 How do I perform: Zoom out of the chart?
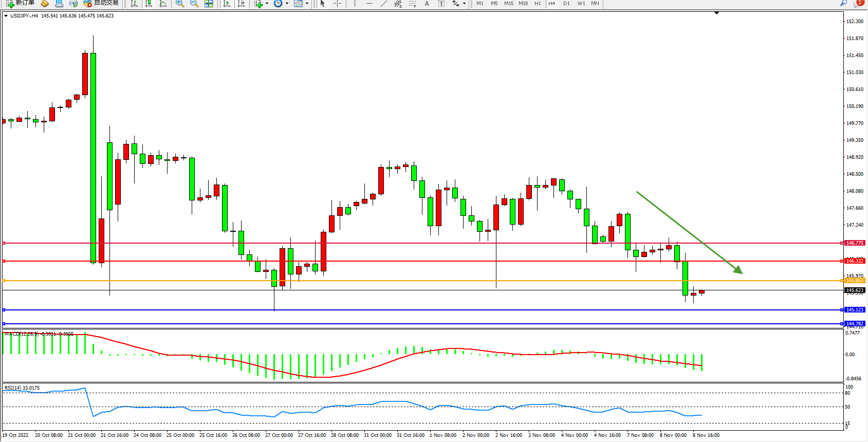[x=194, y=4]
